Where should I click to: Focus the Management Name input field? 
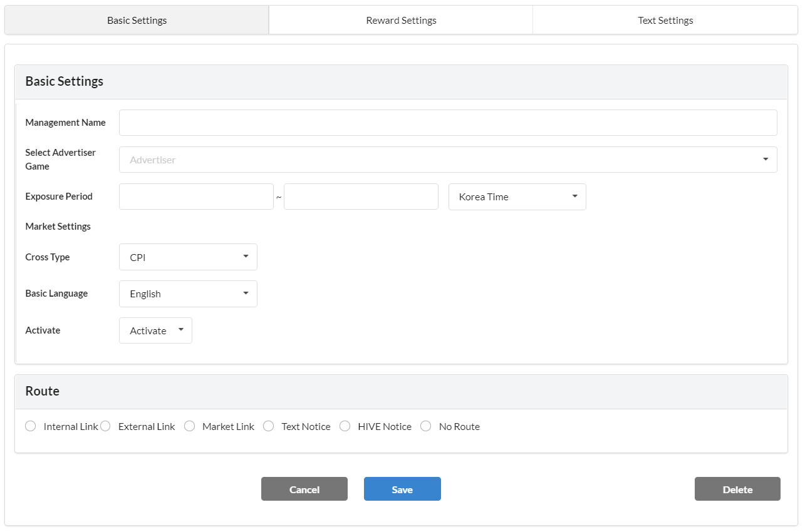(x=448, y=123)
